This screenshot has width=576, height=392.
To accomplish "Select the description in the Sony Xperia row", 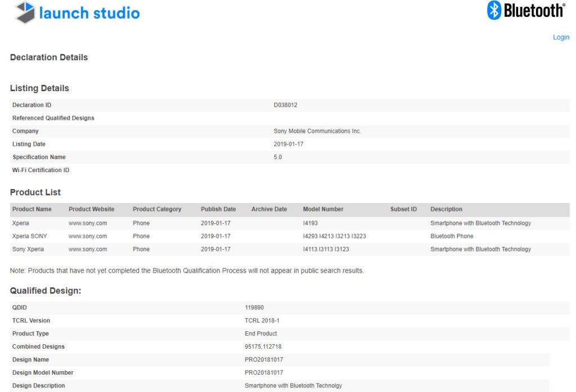I will 480,250.
